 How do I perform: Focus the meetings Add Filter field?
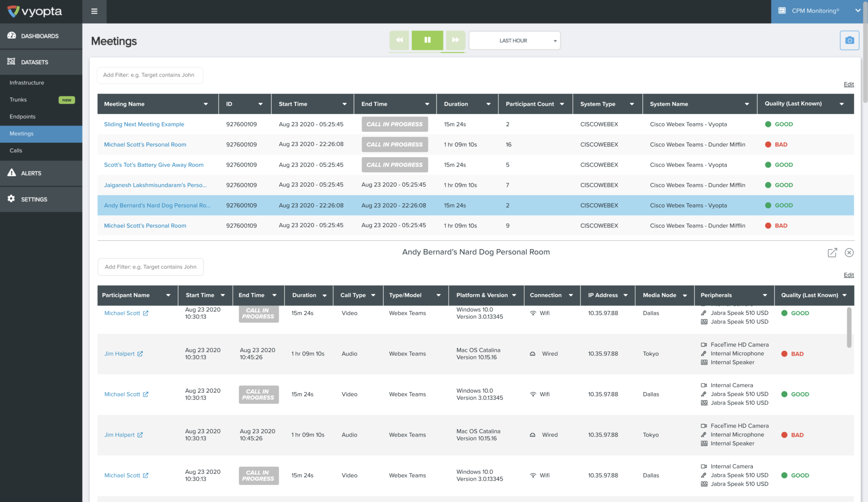point(150,75)
